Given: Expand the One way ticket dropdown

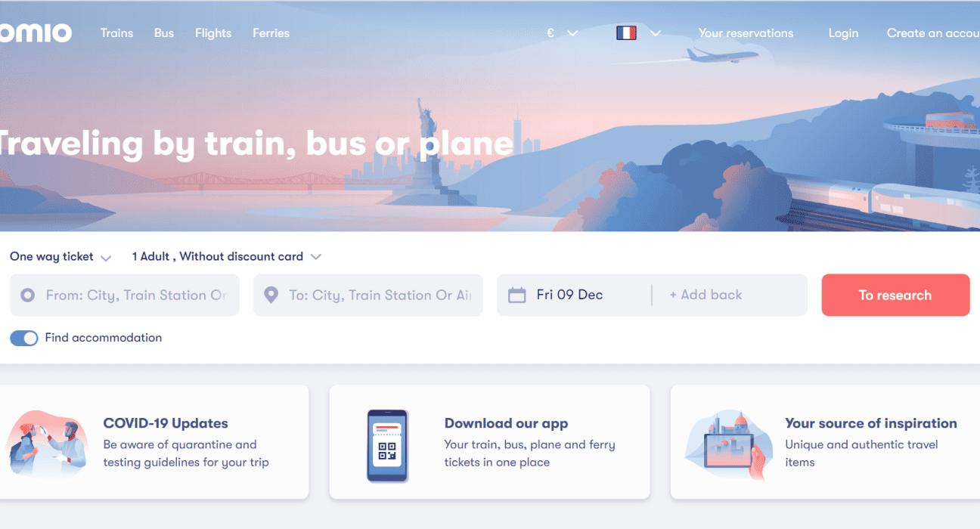Looking at the screenshot, I should (60, 257).
